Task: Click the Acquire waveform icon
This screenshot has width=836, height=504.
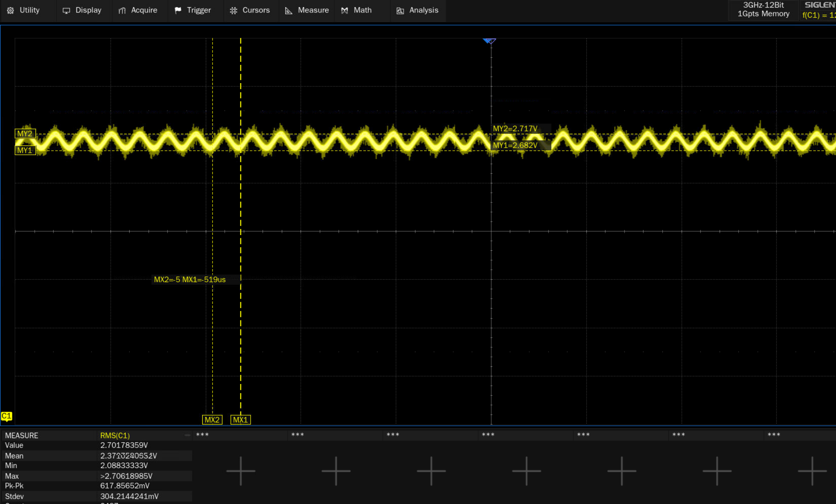Action: click(x=122, y=11)
